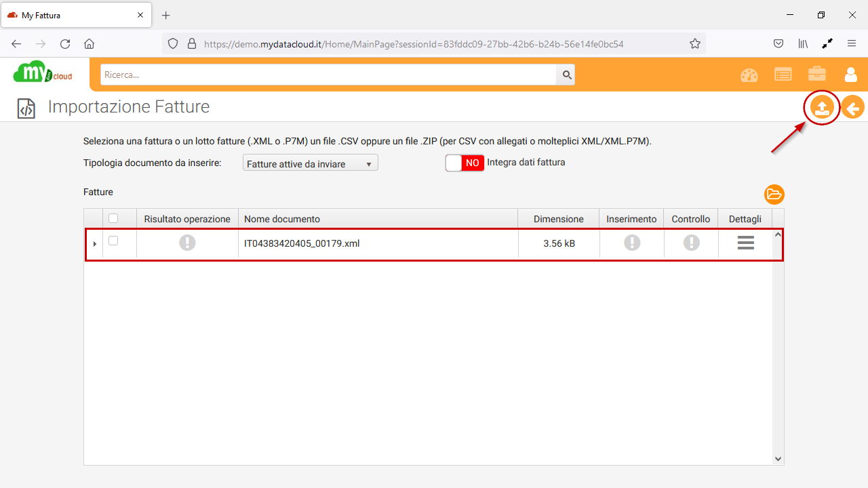Open the Firefox application menu
Image resolution: width=868 pixels, height=488 pixels.
[x=852, y=43]
